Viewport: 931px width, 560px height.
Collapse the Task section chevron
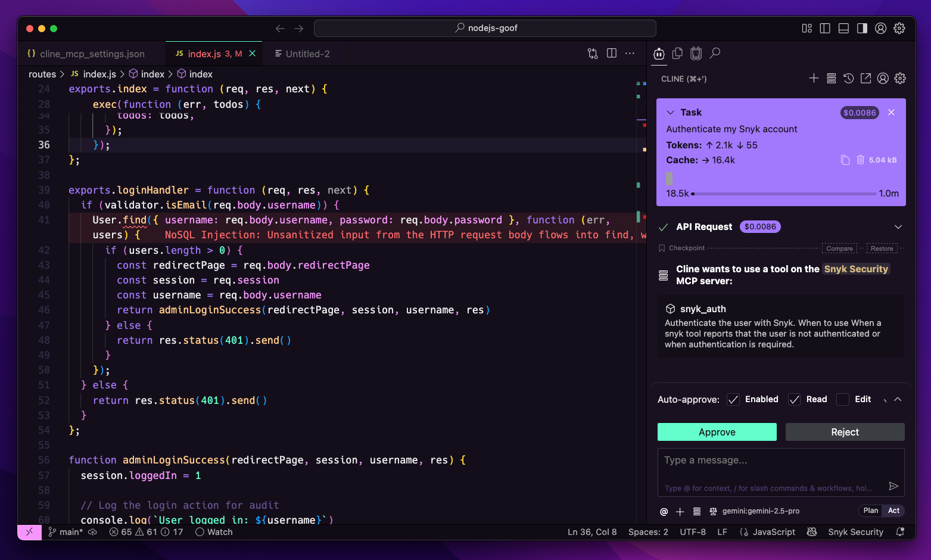tap(670, 113)
